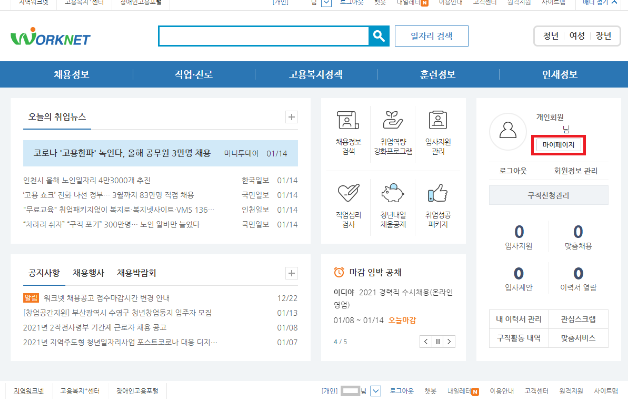Open the 고용복지정책 navigation menu
The width and height of the screenshot is (628, 399).
click(316, 75)
